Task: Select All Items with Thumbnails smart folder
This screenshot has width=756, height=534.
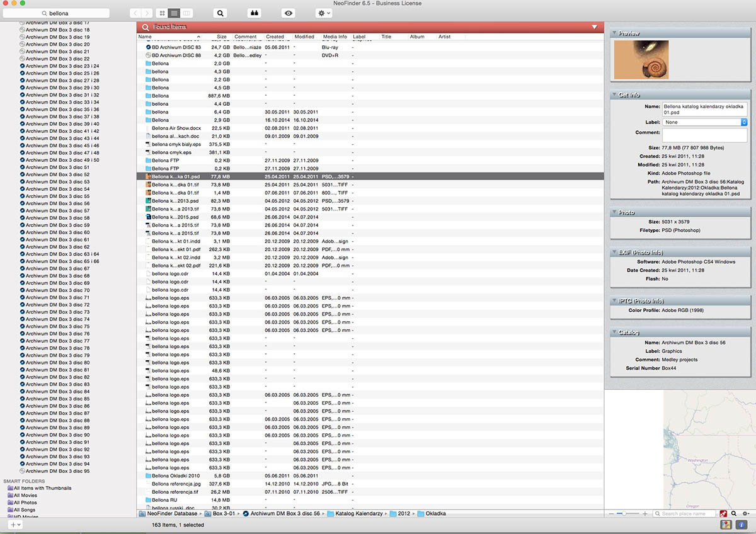Action: point(39,488)
